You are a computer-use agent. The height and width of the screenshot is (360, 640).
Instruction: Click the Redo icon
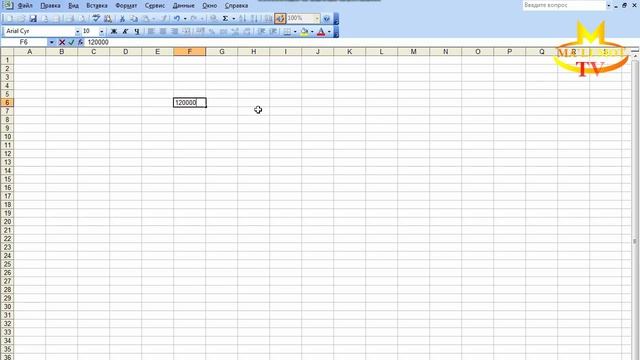click(194, 18)
